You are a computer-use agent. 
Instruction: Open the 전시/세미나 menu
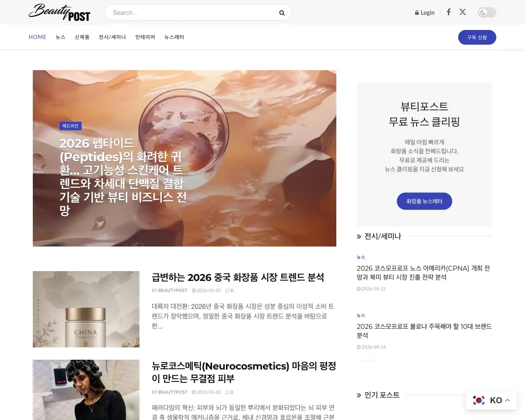click(112, 37)
